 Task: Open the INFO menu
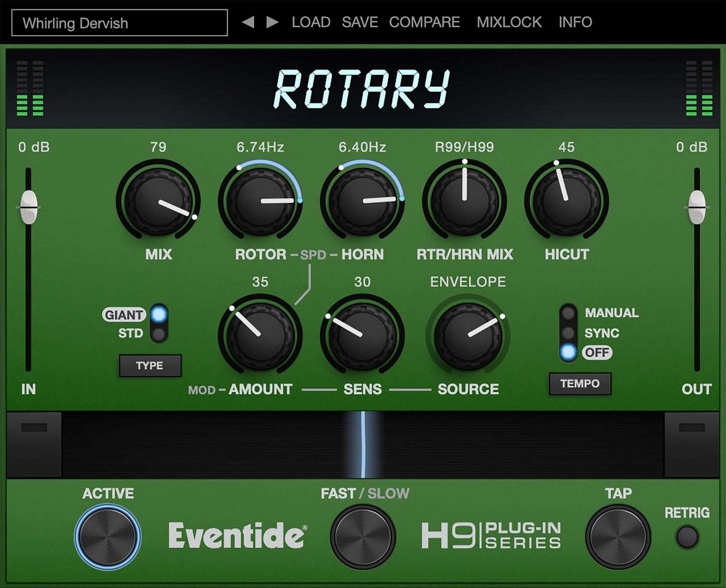pos(574,22)
